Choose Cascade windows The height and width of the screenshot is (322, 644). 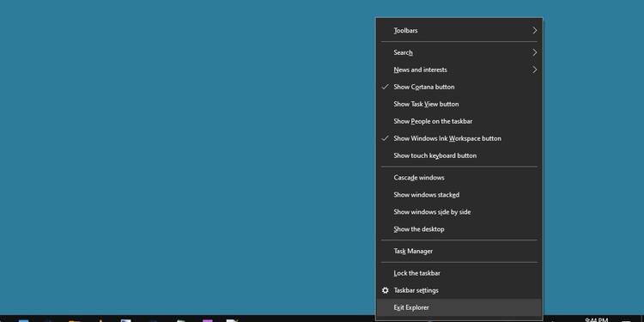(x=459, y=178)
